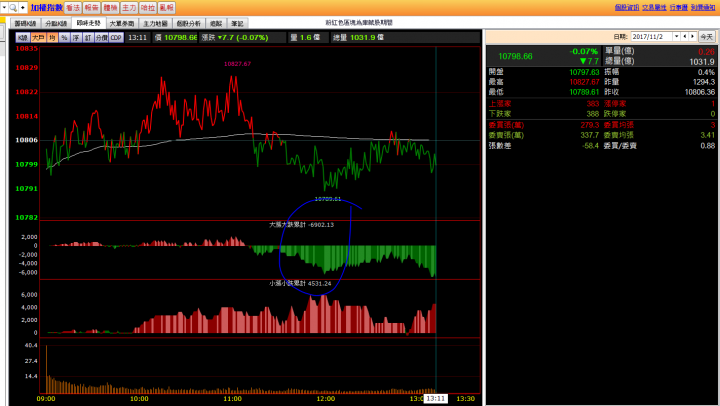Click the large 10798.66 index price

pos(515,56)
